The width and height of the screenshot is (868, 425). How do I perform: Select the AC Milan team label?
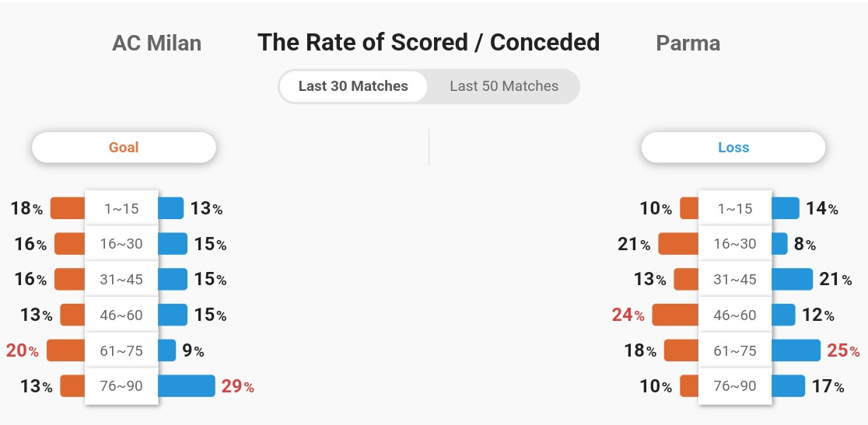[156, 43]
